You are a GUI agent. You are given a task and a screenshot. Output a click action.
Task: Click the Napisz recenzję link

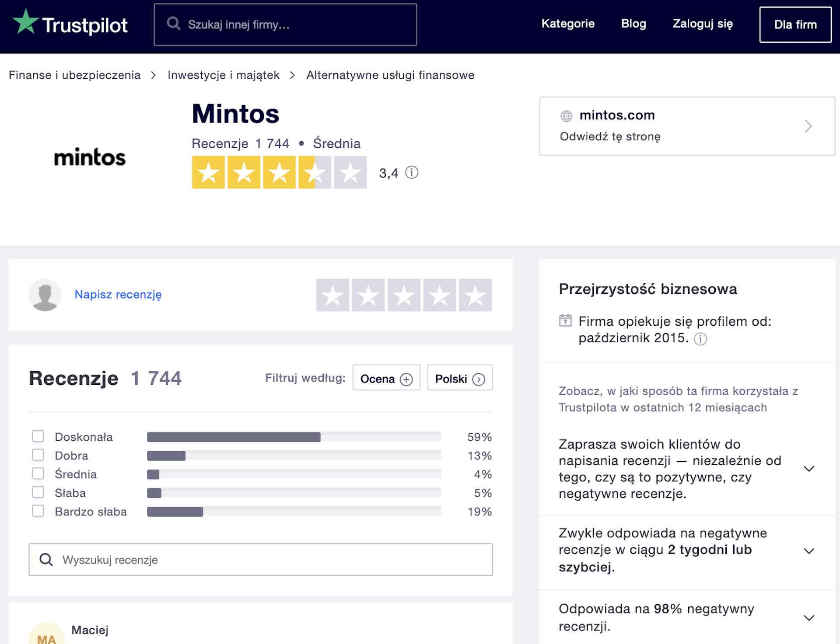click(x=118, y=295)
